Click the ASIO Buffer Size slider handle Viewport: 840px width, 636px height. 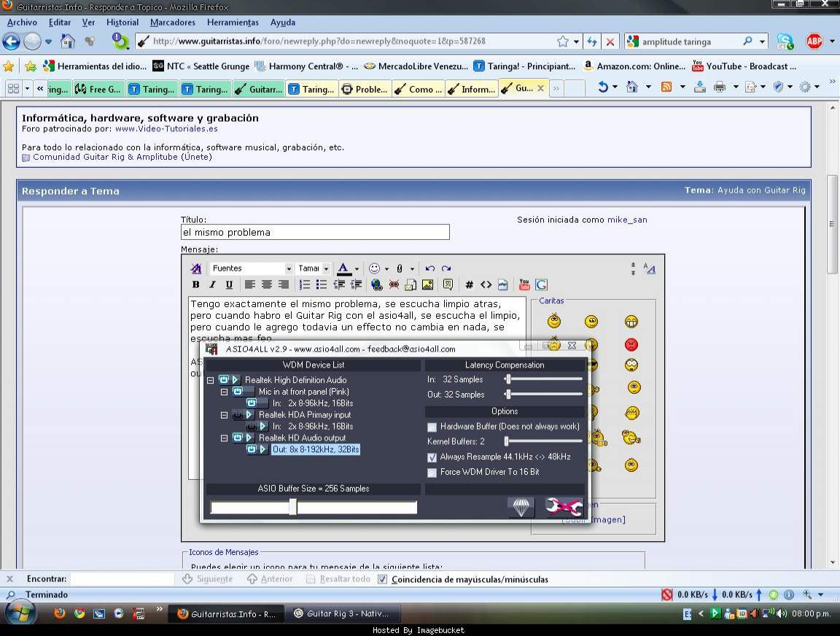292,507
